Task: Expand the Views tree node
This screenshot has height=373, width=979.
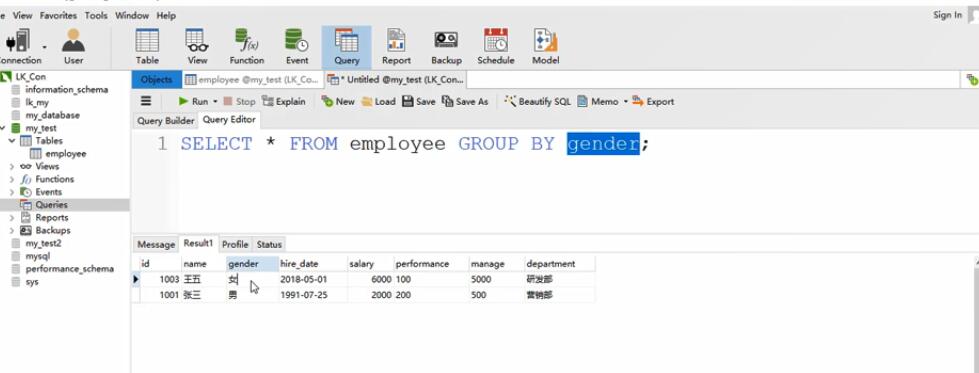Action: pyautogui.click(x=12, y=166)
